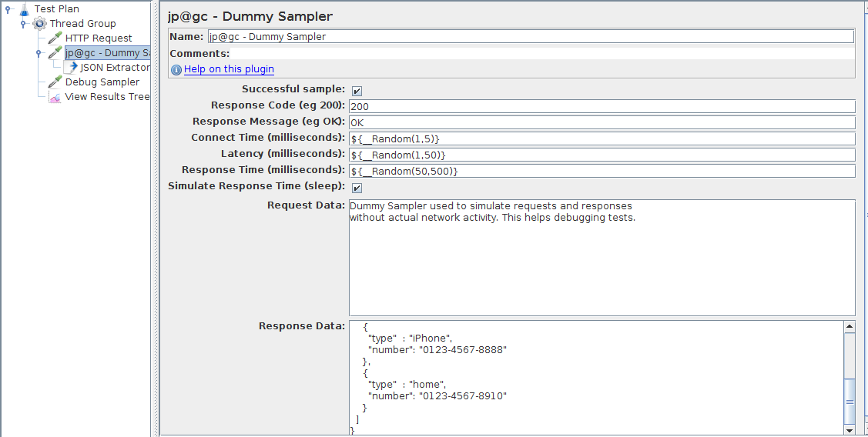Click the Debug Sampler pipette icon
The width and height of the screenshot is (868, 437).
pyautogui.click(x=55, y=82)
